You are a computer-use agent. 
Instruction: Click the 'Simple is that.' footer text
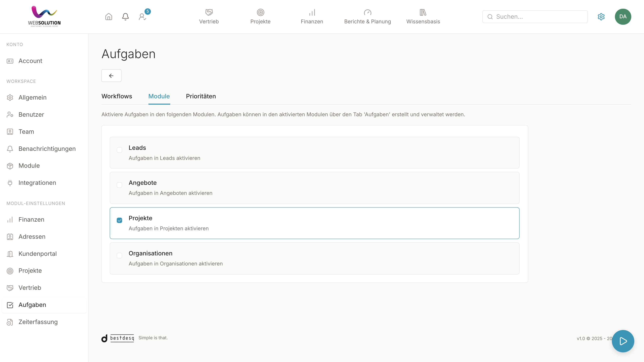click(x=153, y=338)
